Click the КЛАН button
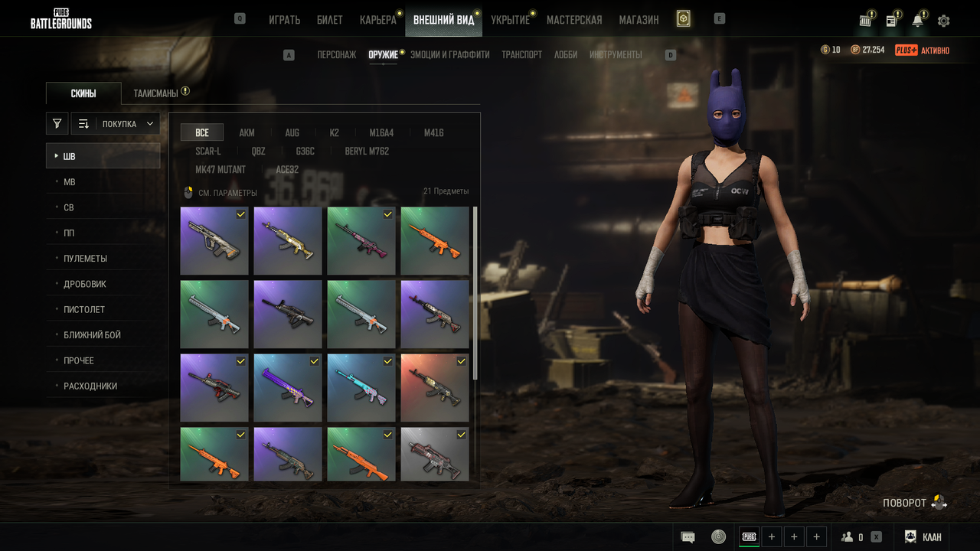Viewport: 980px width, 551px height. pyautogui.click(x=933, y=537)
